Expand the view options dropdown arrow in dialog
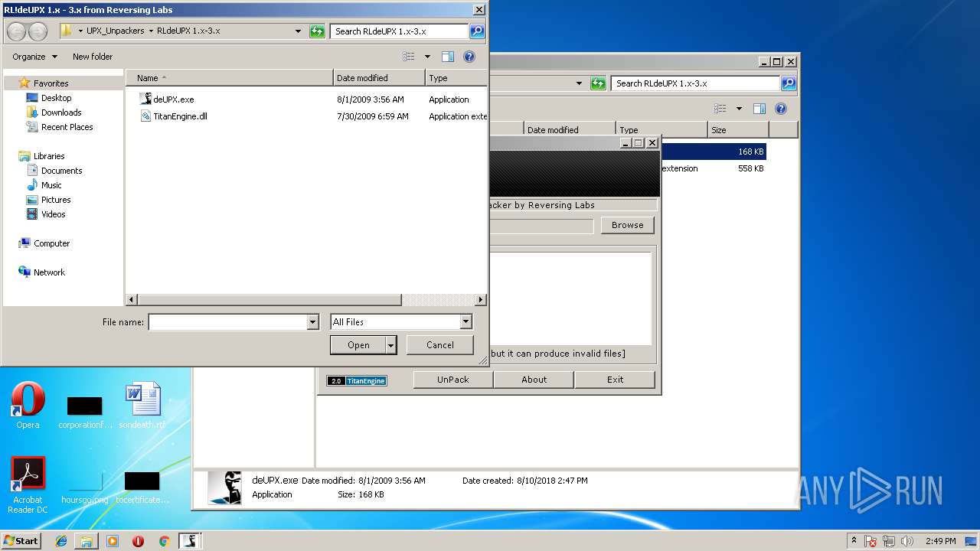Screen dimensions: 980x551 coord(427,57)
